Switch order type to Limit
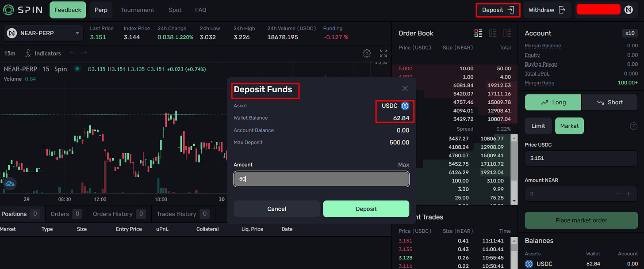644x269 pixels. tap(538, 125)
